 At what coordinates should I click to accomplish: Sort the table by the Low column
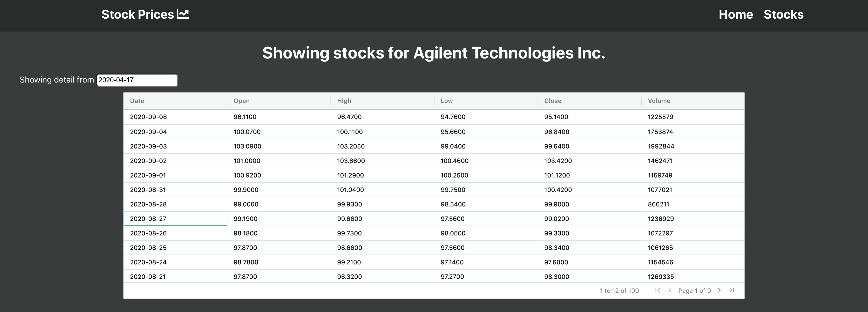click(446, 101)
